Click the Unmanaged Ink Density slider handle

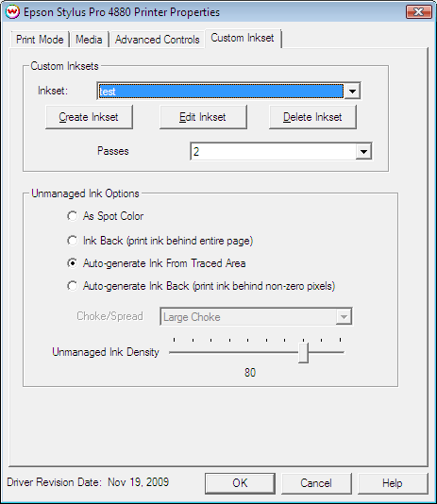click(x=303, y=353)
